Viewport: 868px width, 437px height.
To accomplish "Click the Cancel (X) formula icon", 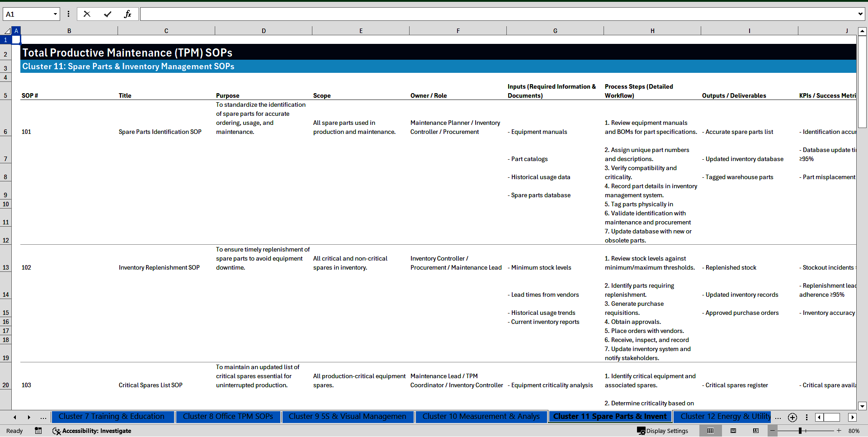I will [x=87, y=14].
